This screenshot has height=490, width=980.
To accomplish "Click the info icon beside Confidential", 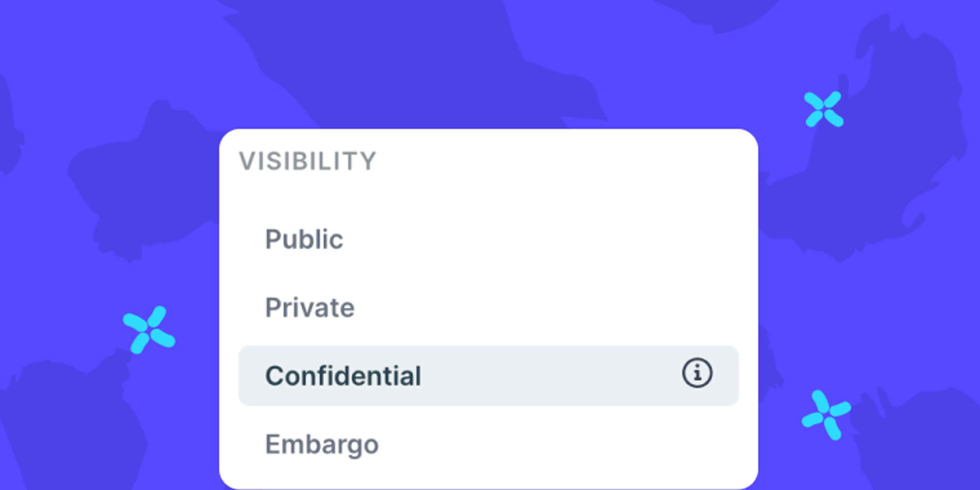I will tap(697, 373).
